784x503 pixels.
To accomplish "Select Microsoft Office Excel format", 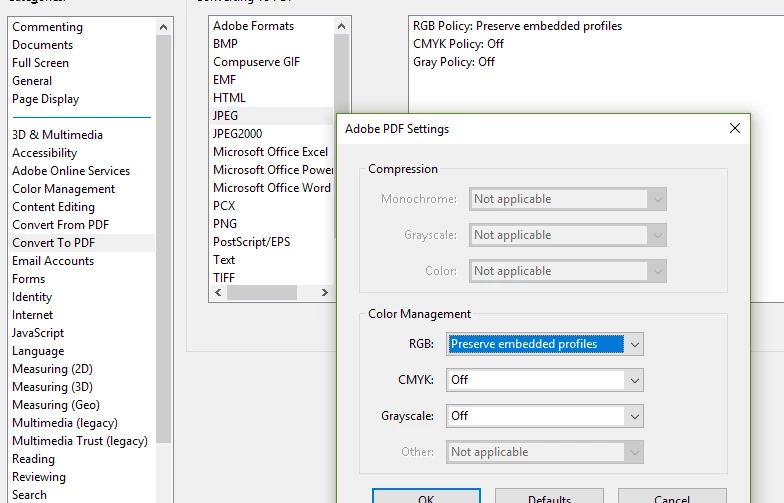I will (270, 152).
